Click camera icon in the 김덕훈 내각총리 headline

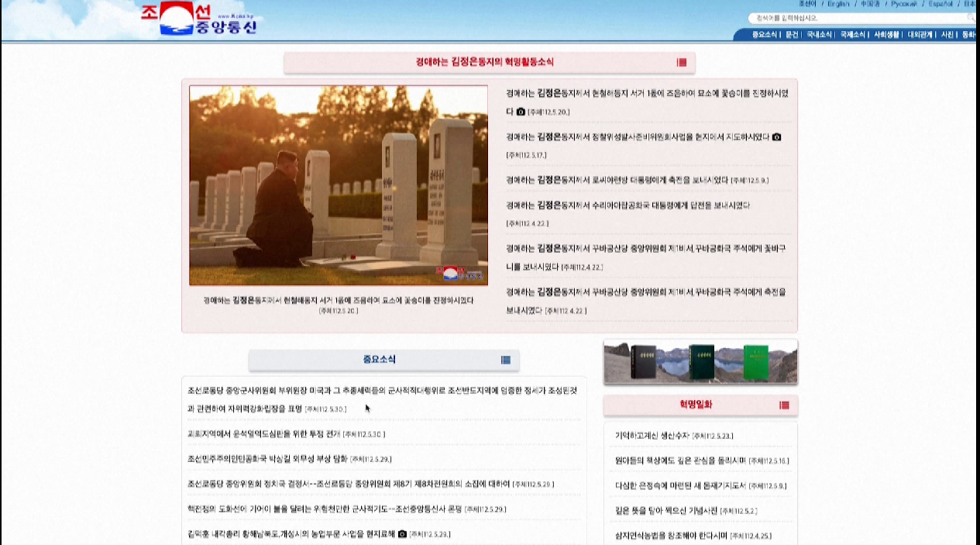[402, 534]
